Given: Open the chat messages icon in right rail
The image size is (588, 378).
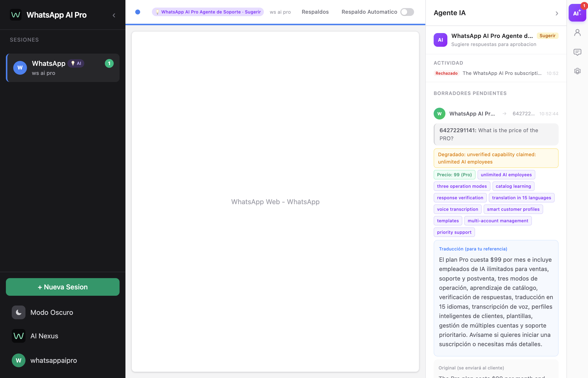Looking at the screenshot, I should [x=577, y=52].
